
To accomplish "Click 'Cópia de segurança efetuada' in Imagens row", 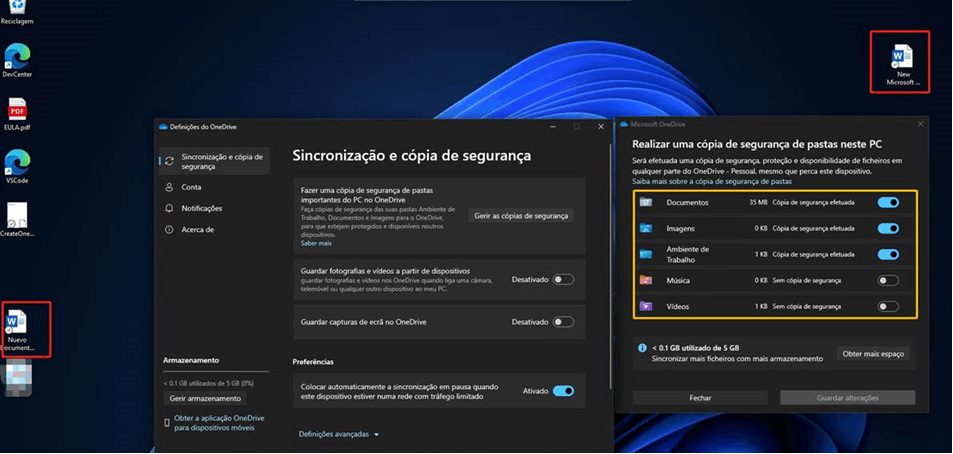I will coord(813,229).
